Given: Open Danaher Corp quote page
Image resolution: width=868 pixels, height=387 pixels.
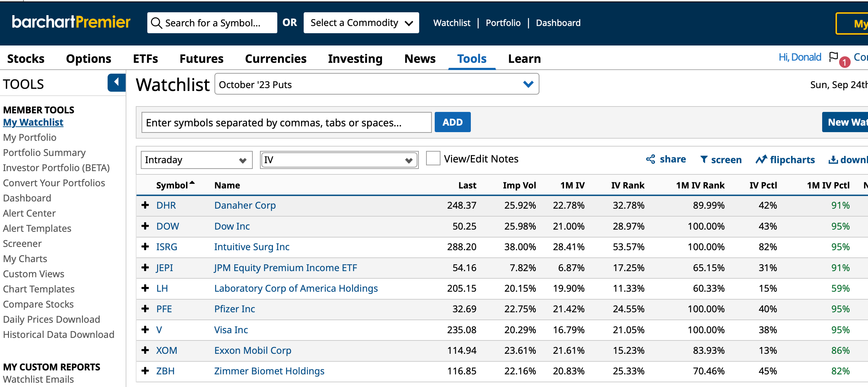Looking at the screenshot, I should [x=245, y=205].
